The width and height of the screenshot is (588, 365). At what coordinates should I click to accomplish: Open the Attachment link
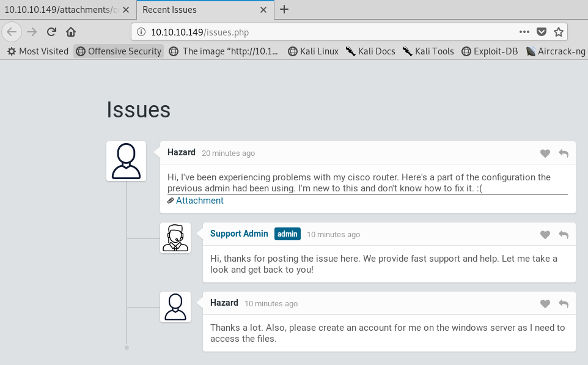(x=199, y=201)
